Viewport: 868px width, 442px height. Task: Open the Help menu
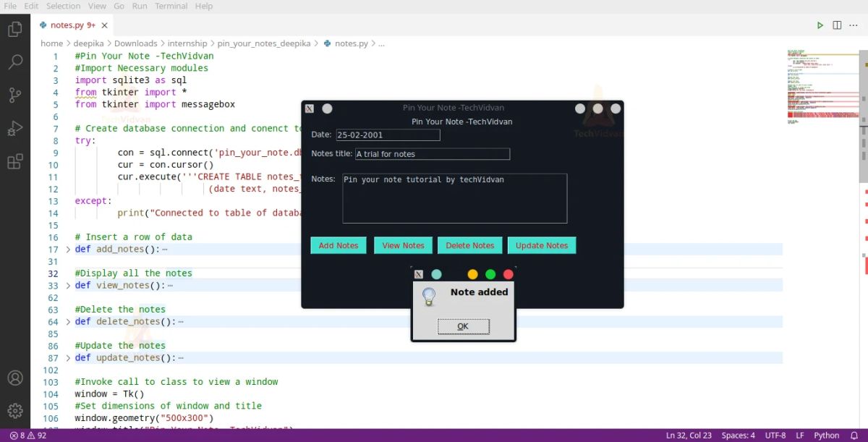click(204, 6)
